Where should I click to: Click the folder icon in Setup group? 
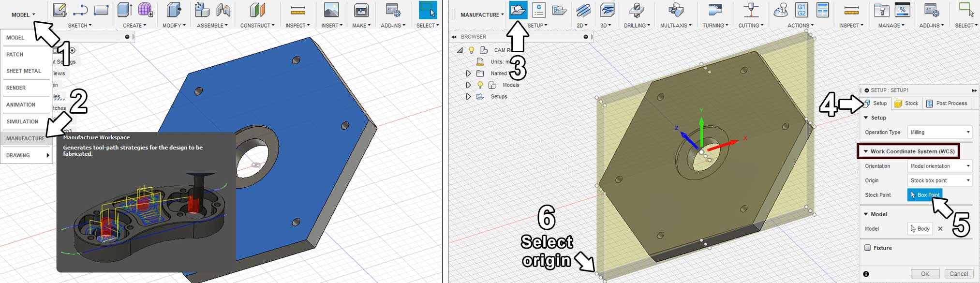(559, 10)
